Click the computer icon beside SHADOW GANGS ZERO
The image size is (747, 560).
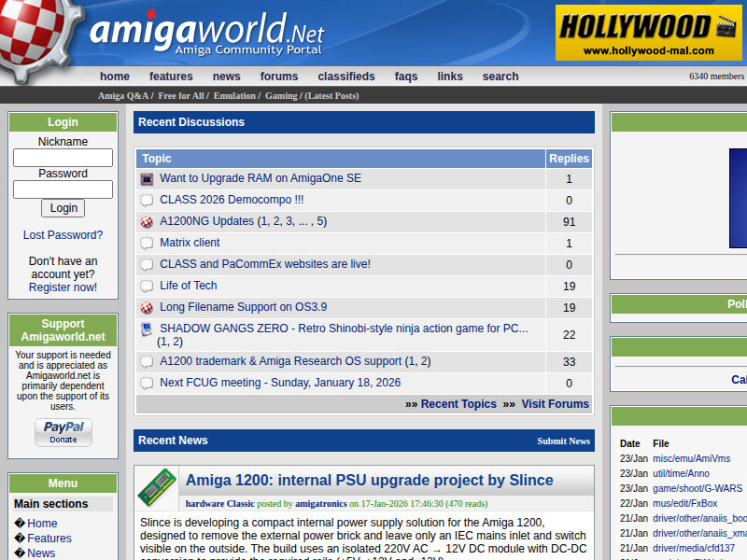[x=147, y=329]
